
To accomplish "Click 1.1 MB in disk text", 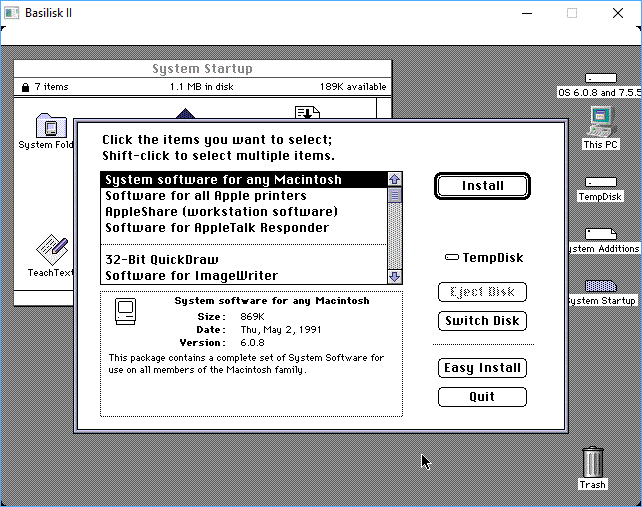I will coord(201,87).
